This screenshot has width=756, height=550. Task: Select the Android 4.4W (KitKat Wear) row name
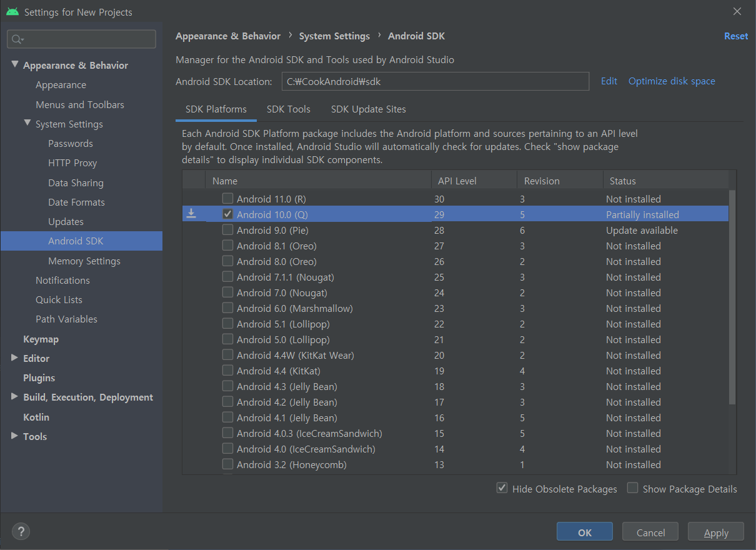point(296,355)
